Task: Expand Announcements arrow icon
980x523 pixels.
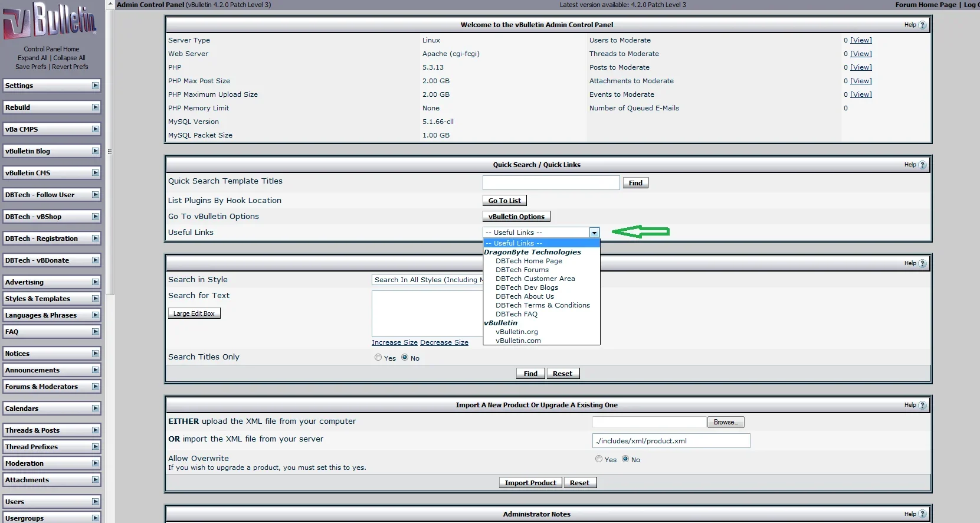Action: (95, 370)
